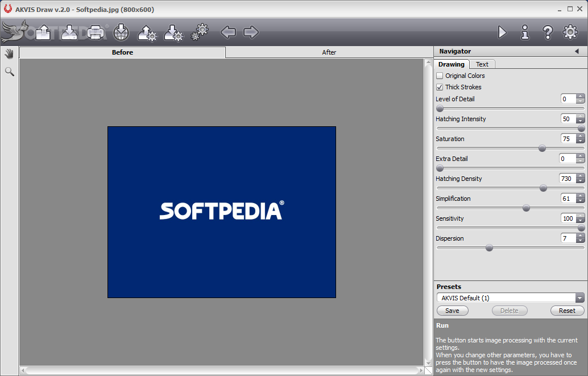
Task: Click the Undo left arrow
Action: 229,32
